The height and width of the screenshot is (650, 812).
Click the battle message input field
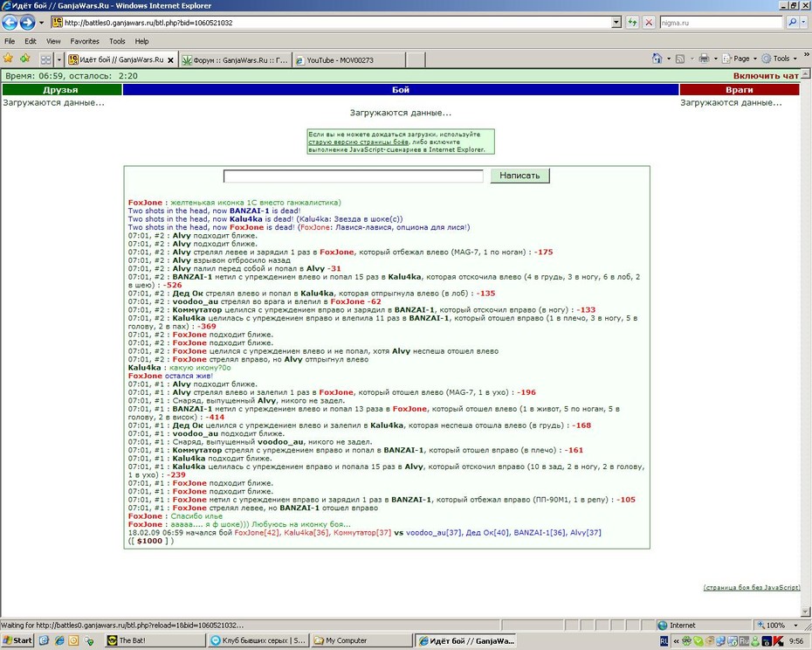coord(354,176)
